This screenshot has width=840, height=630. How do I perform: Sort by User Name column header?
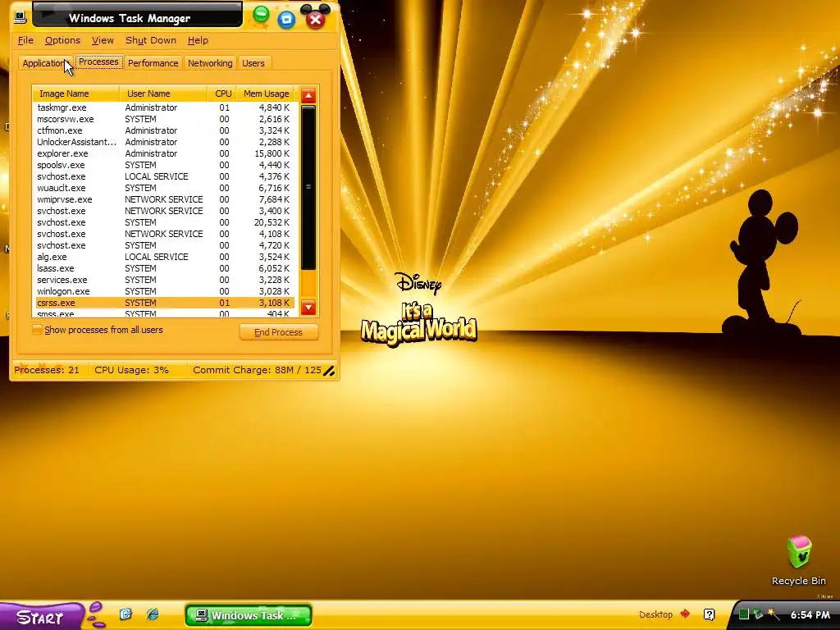tap(163, 94)
